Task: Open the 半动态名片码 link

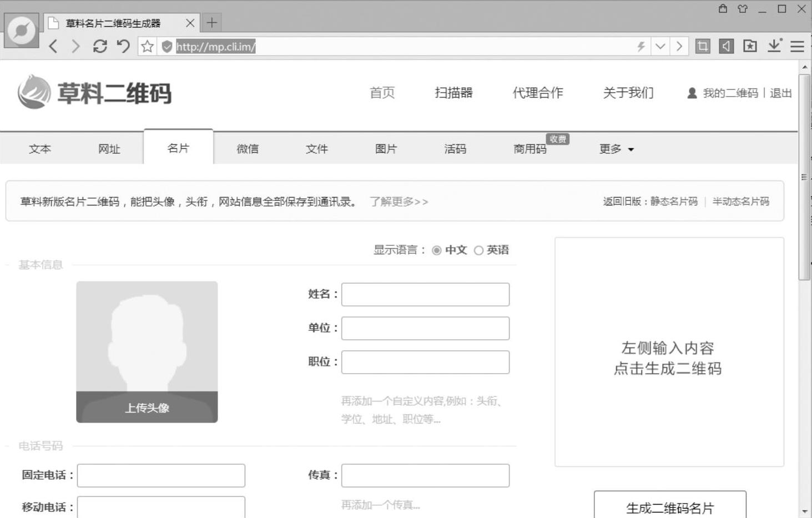Action: click(741, 202)
